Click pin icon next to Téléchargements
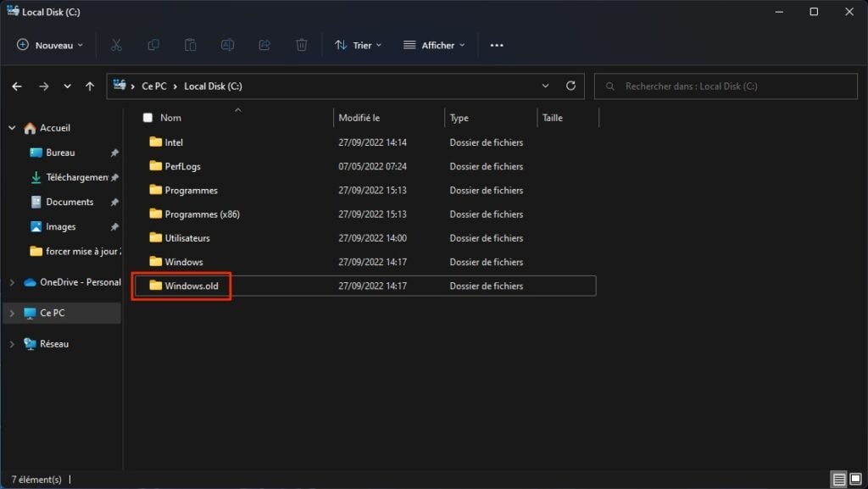 [114, 178]
